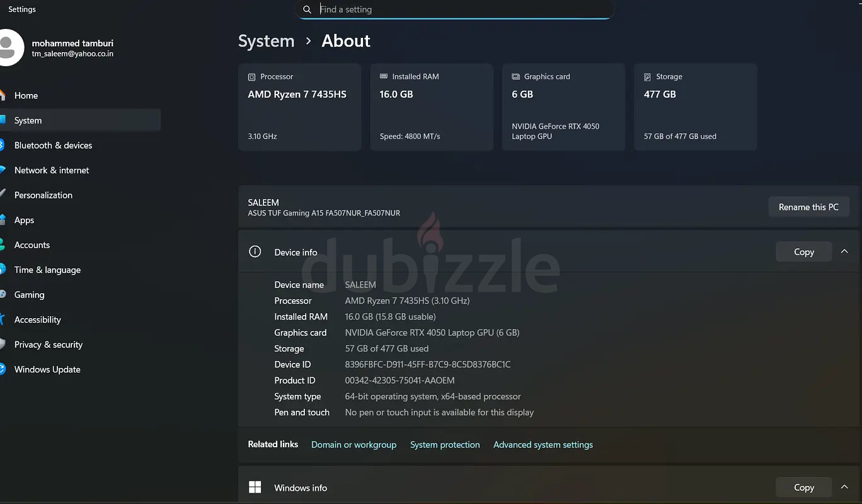Click the 477 GB storage card value
862x504 pixels.
(660, 94)
